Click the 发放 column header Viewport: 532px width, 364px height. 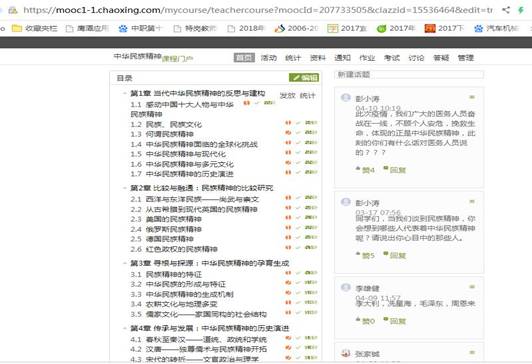pos(287,96)
